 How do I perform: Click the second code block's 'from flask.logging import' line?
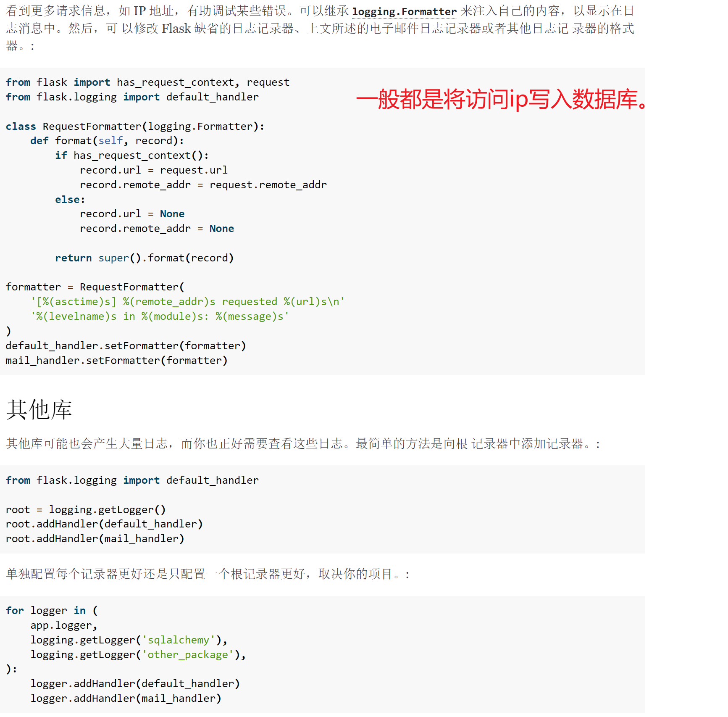pyautogui.click(x=132, y=480)
